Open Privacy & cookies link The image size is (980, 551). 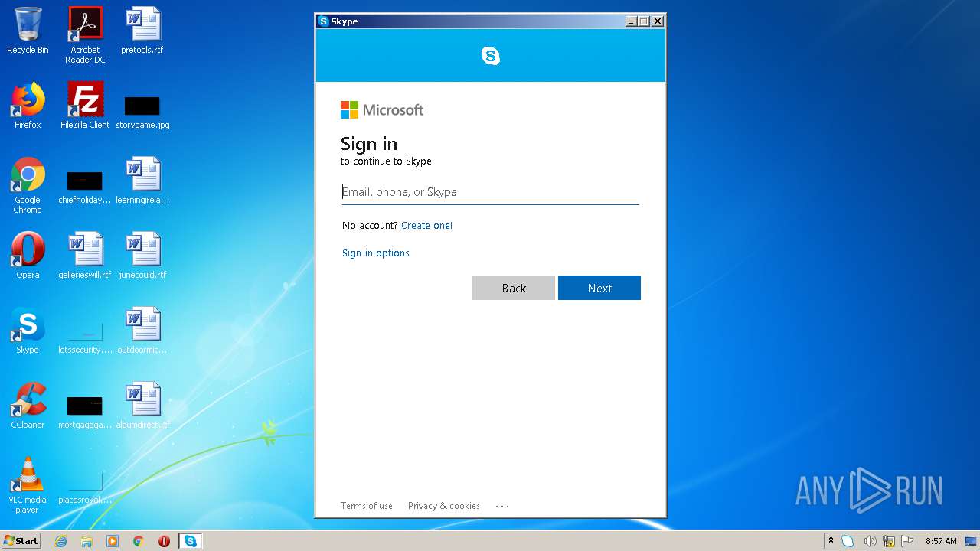(444, 506)
